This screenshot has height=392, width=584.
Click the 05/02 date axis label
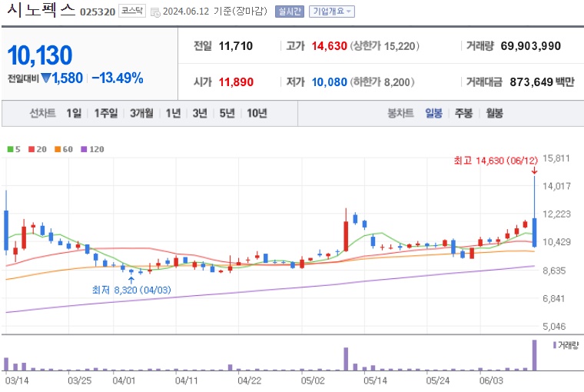pyautogui.click(x=313, y=380)
